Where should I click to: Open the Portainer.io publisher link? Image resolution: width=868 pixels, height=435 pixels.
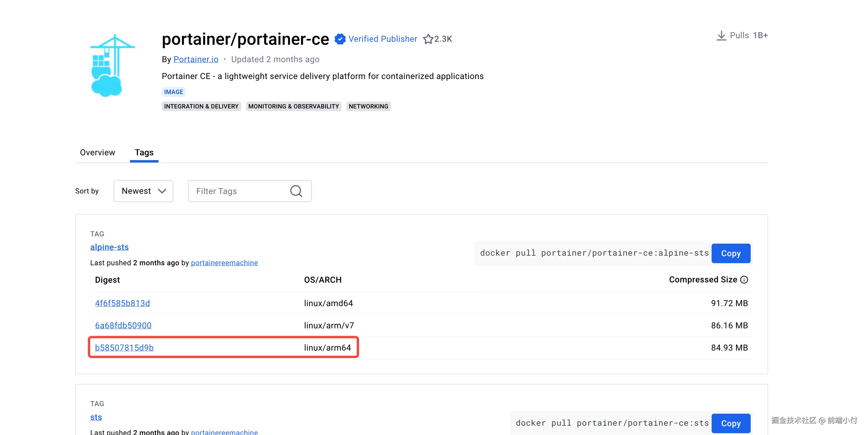point(196,59)
